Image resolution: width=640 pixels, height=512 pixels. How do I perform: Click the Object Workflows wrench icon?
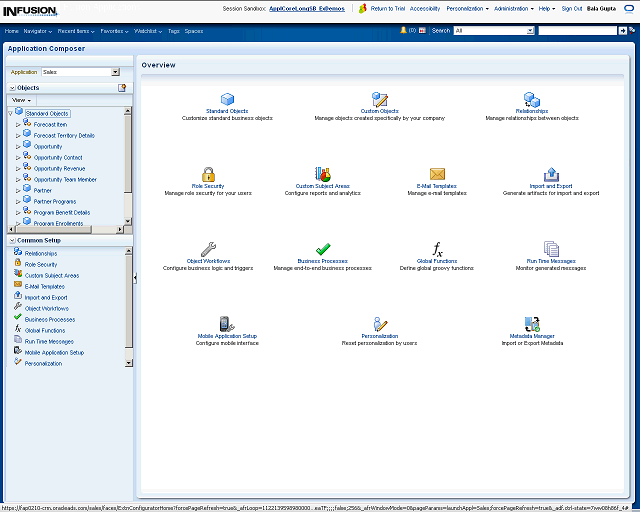tap(208, 249)
